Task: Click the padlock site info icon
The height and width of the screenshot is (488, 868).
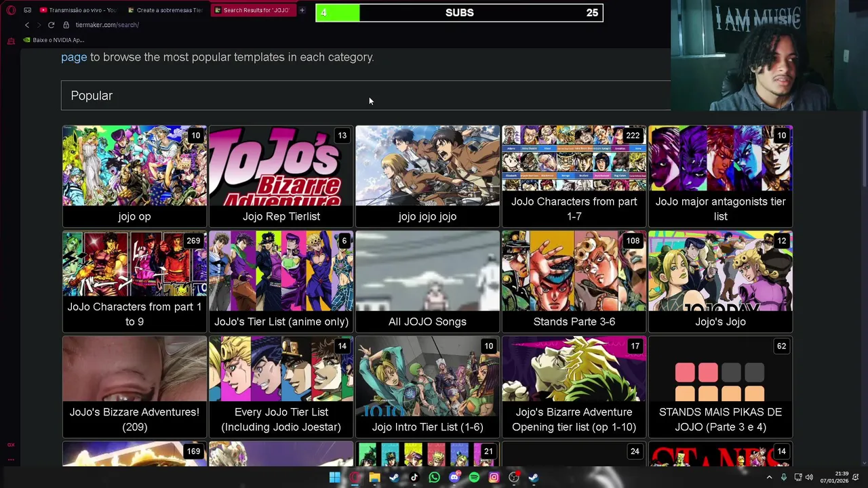Action: click(66, 25)
